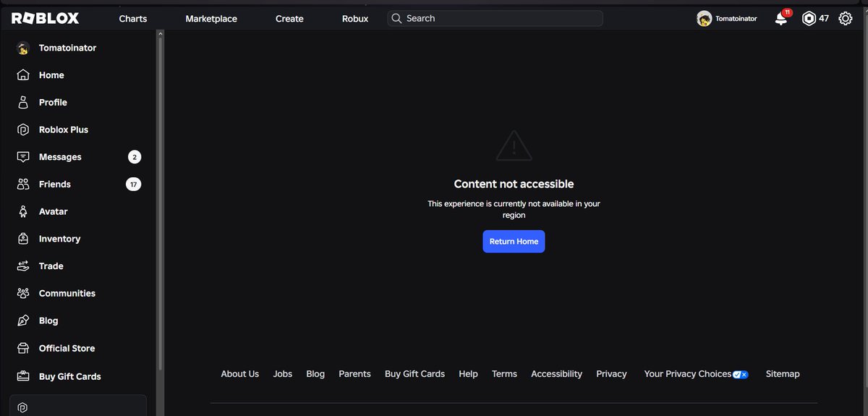
Task: Click the Blog pen icon
Action: (23, 321)
